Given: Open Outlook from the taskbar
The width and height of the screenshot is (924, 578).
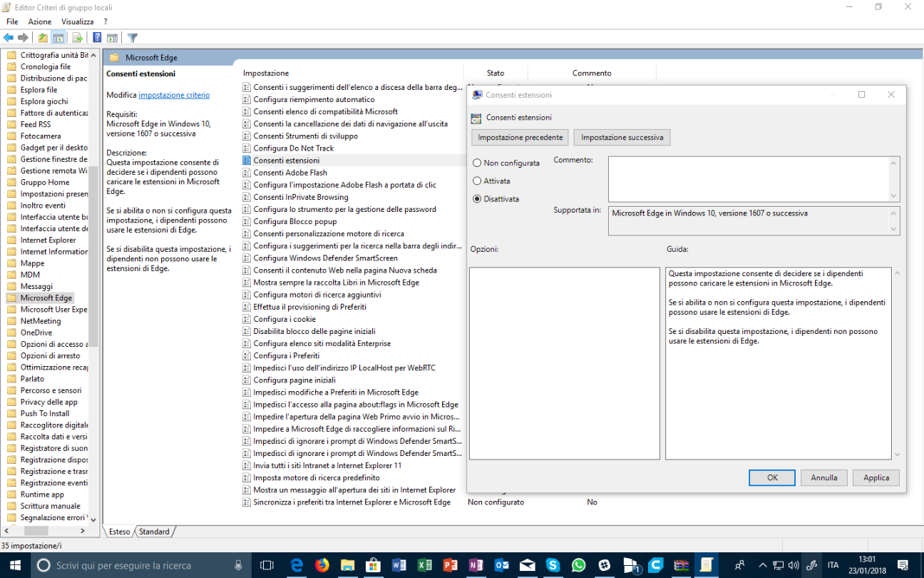Looking at the screenshot, I should point(501,565).
